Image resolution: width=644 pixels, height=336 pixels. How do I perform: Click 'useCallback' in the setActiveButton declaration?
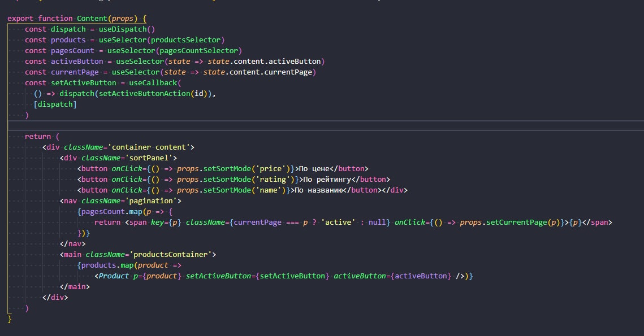click(x=153, y=82)
